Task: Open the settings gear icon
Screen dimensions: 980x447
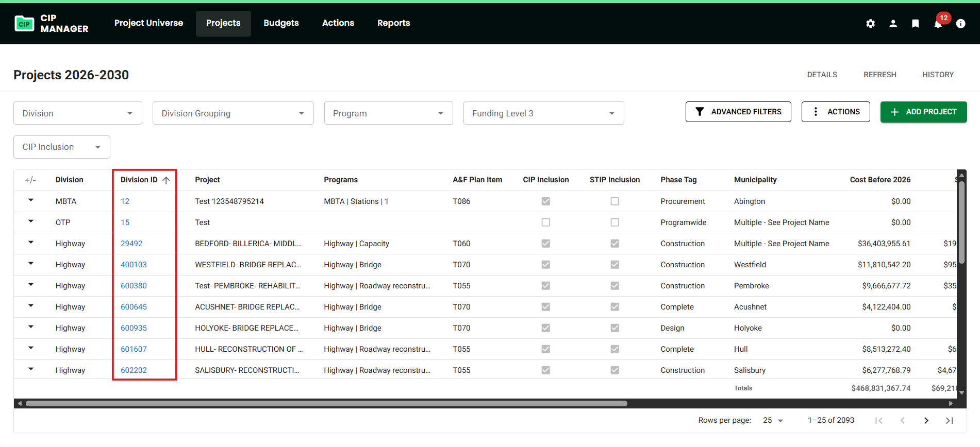Action: (x=870, y=24)
